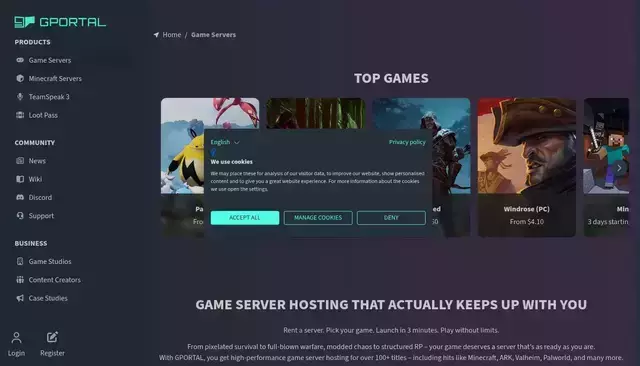Open the Support sidebar link
The width and height of the screenshot is (640, 366).
click(41, 215)
